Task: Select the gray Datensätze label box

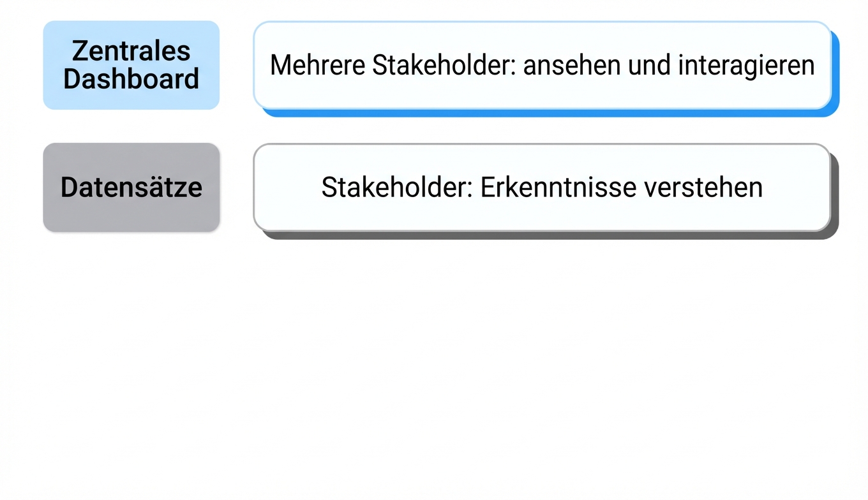Action: click(131, 187)
